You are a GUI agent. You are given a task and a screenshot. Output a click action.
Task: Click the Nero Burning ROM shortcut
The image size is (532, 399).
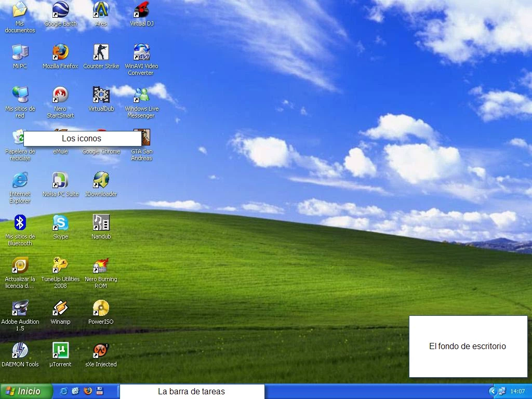(x=101, y=265)
